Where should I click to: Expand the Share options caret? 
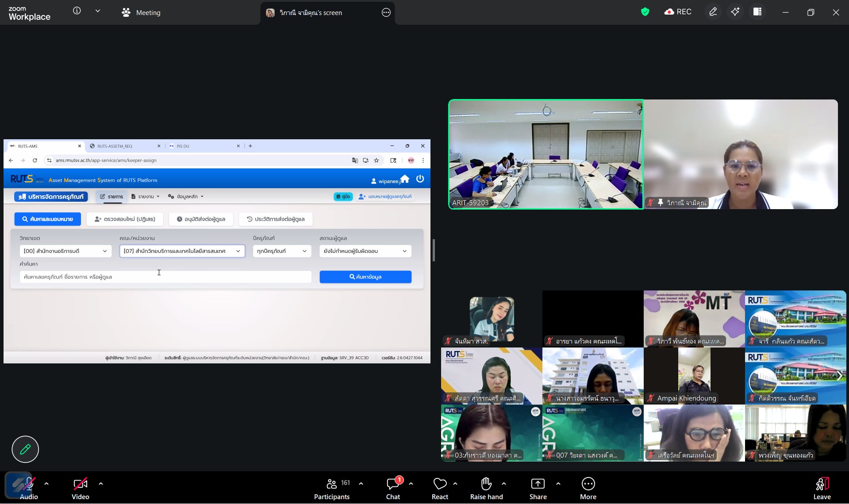point(558,484)
